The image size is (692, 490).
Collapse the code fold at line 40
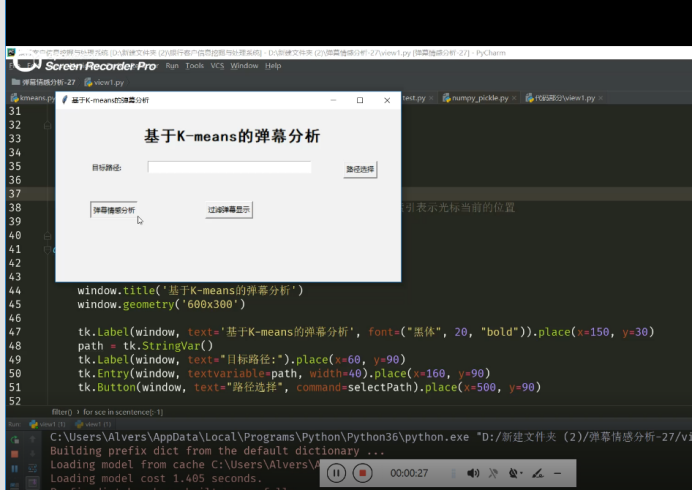pyautogui.click(x=47, y=236)
